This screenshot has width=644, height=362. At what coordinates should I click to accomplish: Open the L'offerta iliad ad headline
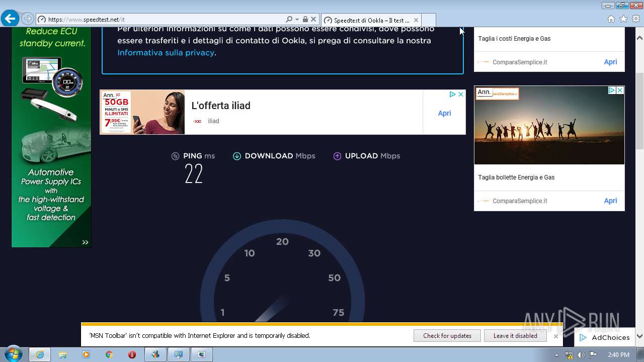coord(221,106)
